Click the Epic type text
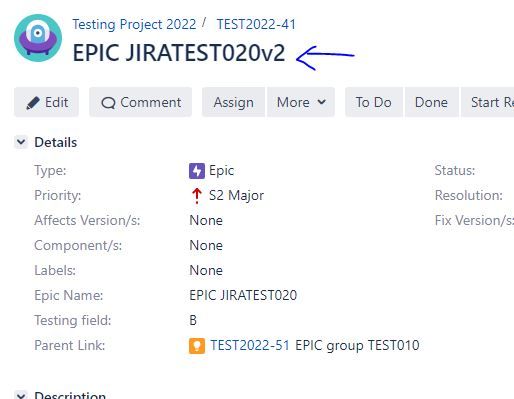The image size is (514, 399). 221,171
